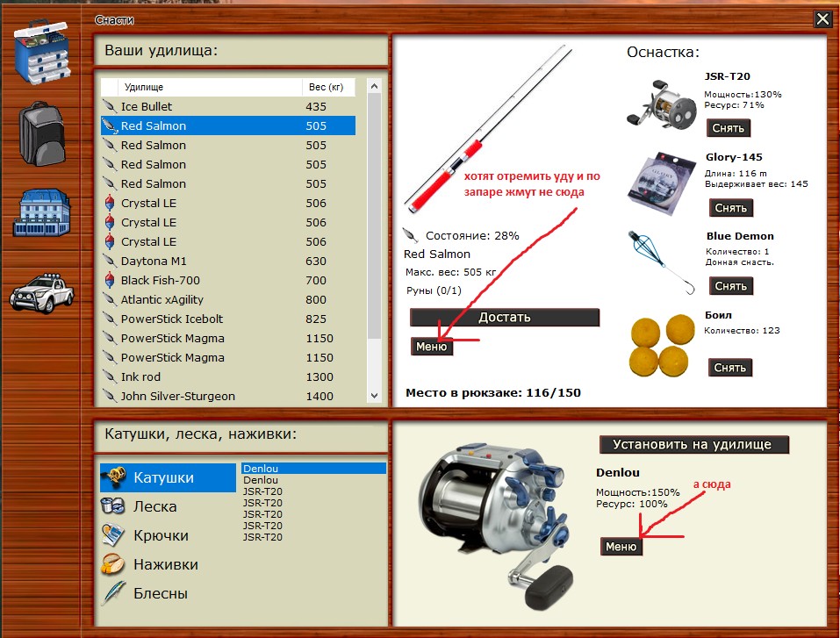Open the backpack icon in sidebar
This screenshot has width=840, height=638.
coord(44,133)
